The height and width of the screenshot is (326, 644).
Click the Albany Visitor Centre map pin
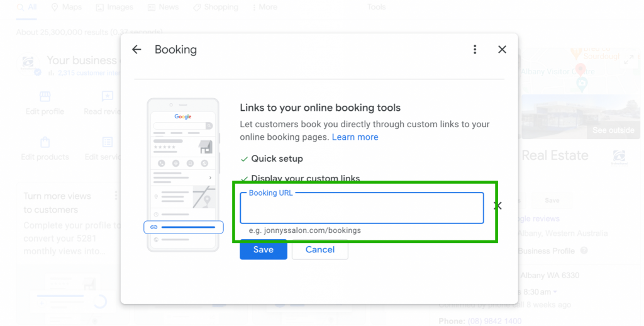[x=580, y=70]
